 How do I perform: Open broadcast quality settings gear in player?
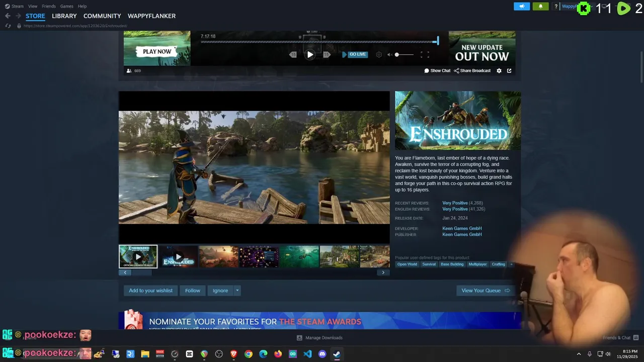click(x=379, y=54)
